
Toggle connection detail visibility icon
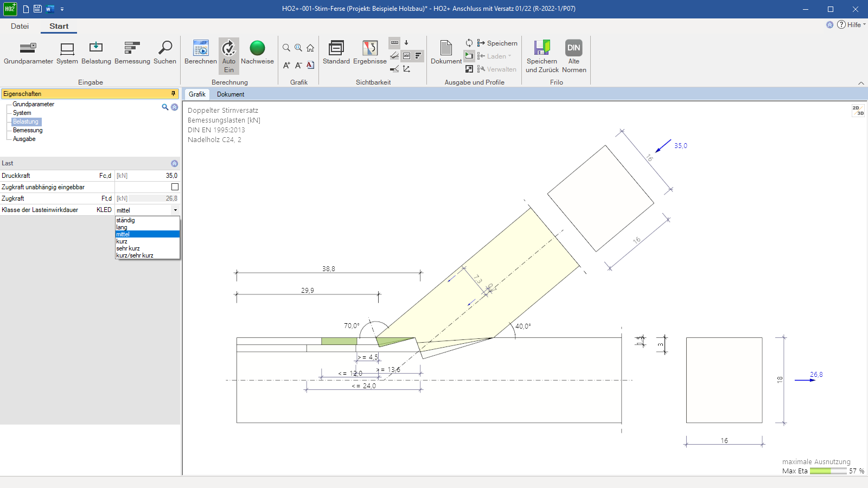[x=394, y=69]
